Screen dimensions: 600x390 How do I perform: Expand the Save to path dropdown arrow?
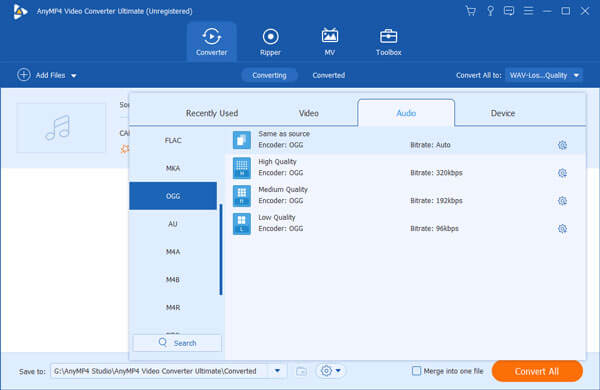(277, 370)
